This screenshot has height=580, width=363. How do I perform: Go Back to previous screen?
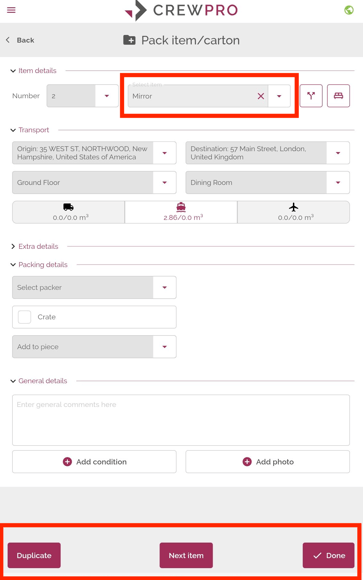[20, 40]
